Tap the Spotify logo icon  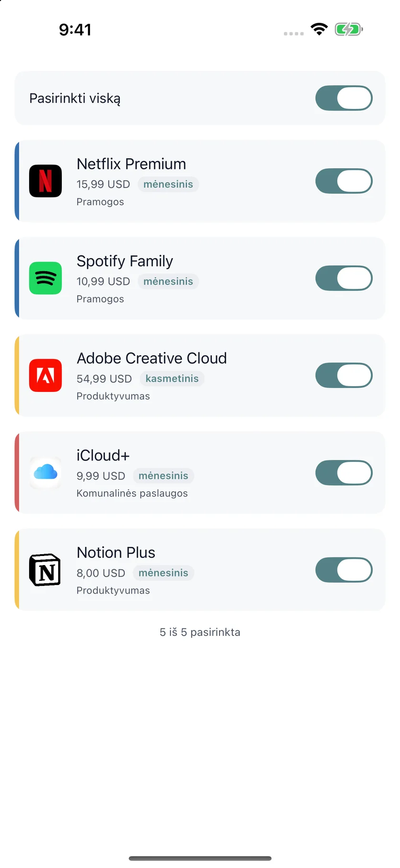point(45,278)
